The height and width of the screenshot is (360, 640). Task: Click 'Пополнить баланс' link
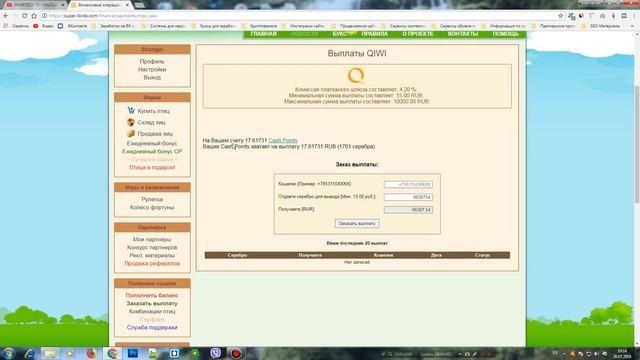tap(152, 295)
